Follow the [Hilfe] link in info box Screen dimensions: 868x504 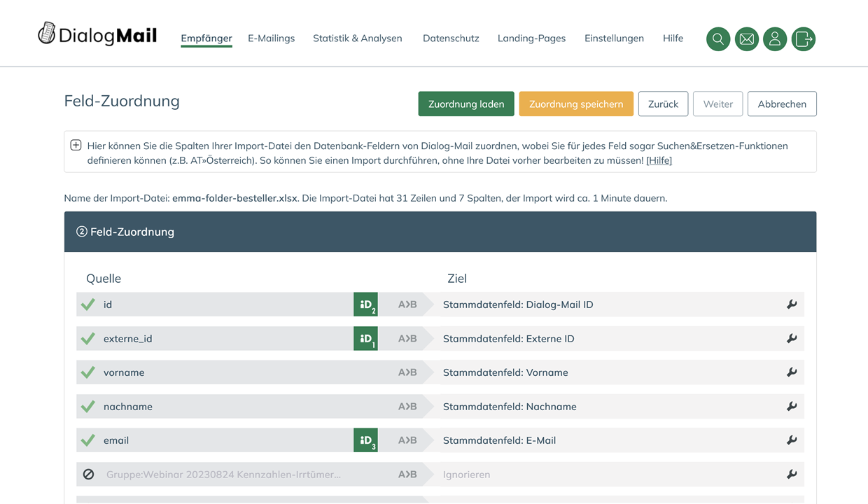point(659,160)
